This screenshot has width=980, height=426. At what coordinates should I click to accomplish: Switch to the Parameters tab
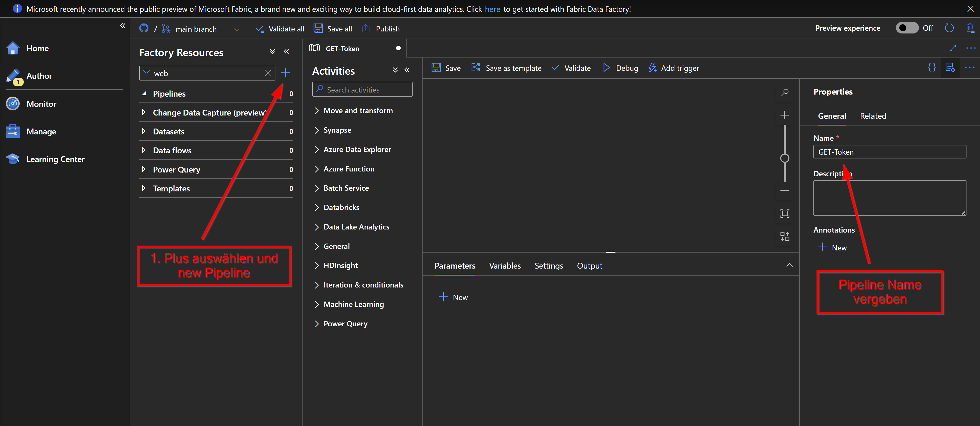tap(455, 266)
